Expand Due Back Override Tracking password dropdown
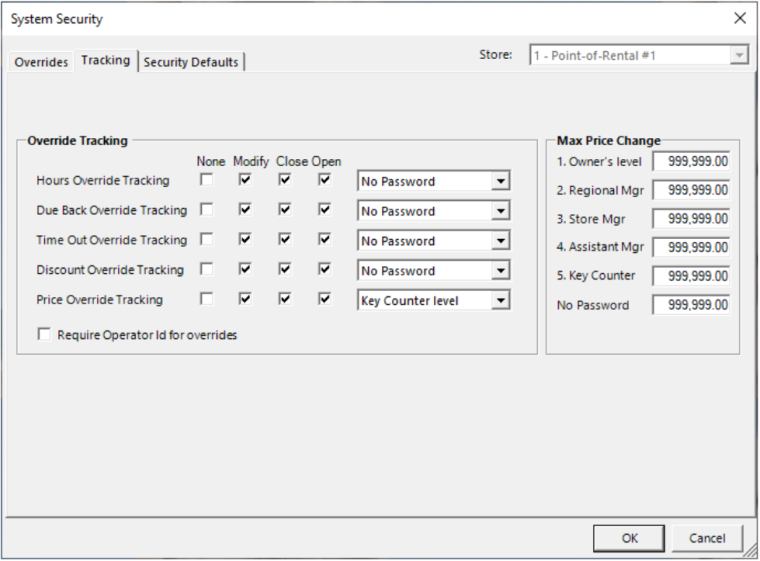Screen dimensions: 760x561 [x=500, y=211]
